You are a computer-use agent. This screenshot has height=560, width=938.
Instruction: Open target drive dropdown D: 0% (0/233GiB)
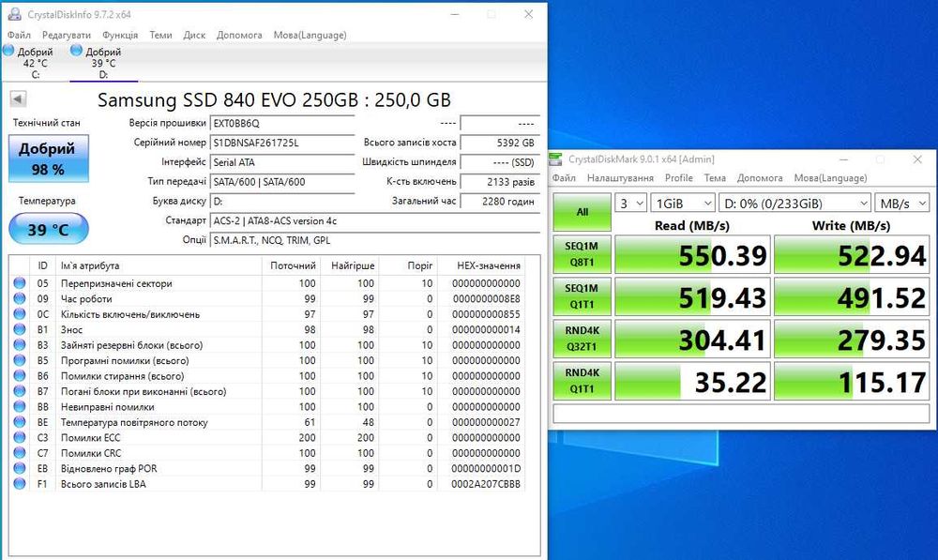coord(794,204)
